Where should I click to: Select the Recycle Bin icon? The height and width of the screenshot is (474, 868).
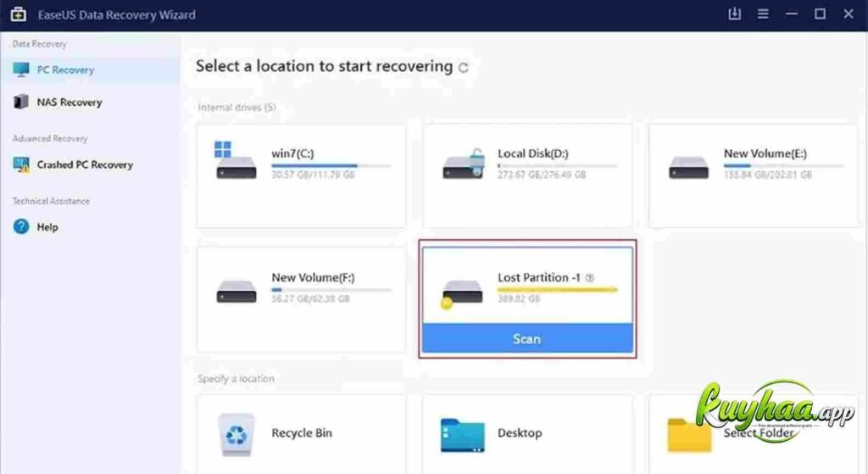pyautogui.click(x=236, y=435)
